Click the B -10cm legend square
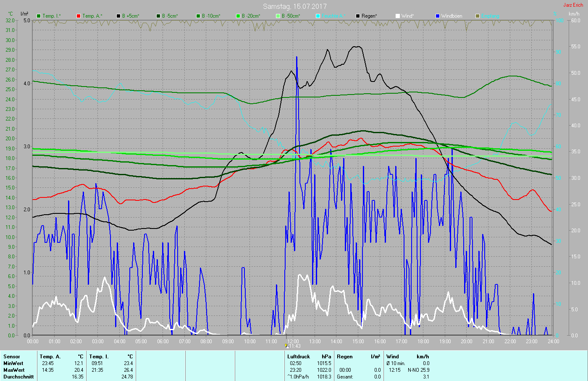This screenshot has height=381, width=588. pos(198,16)
